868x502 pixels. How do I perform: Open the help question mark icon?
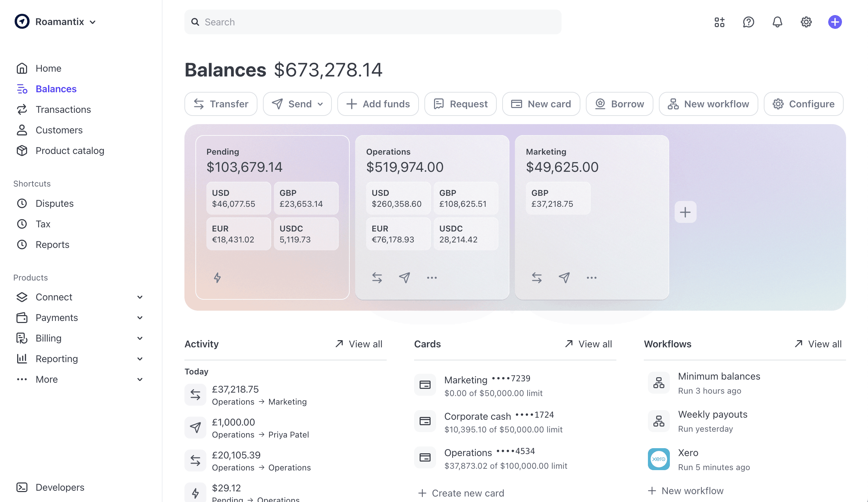click(x=748, y=22)
